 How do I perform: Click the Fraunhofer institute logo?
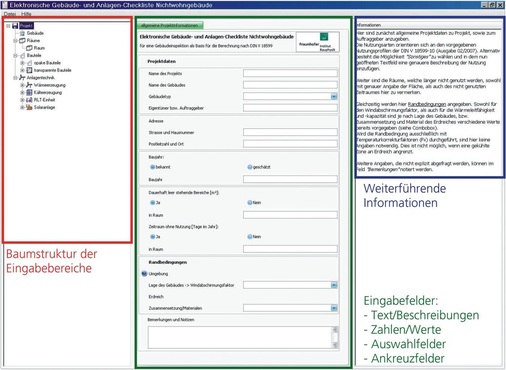[x=318, y=42]
